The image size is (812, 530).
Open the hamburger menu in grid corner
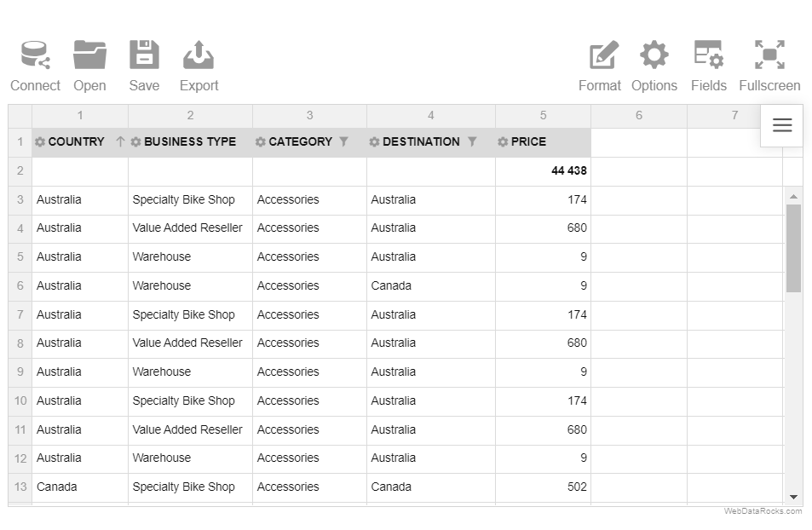(782, 125)
